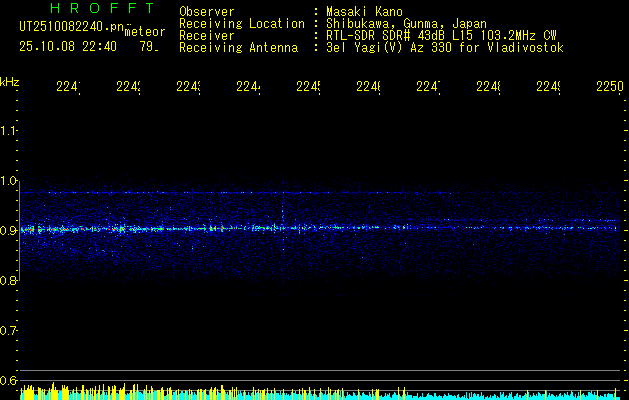Screen dimensions: 629x400
Task: Click the Observer label
Action: [207, 12]
